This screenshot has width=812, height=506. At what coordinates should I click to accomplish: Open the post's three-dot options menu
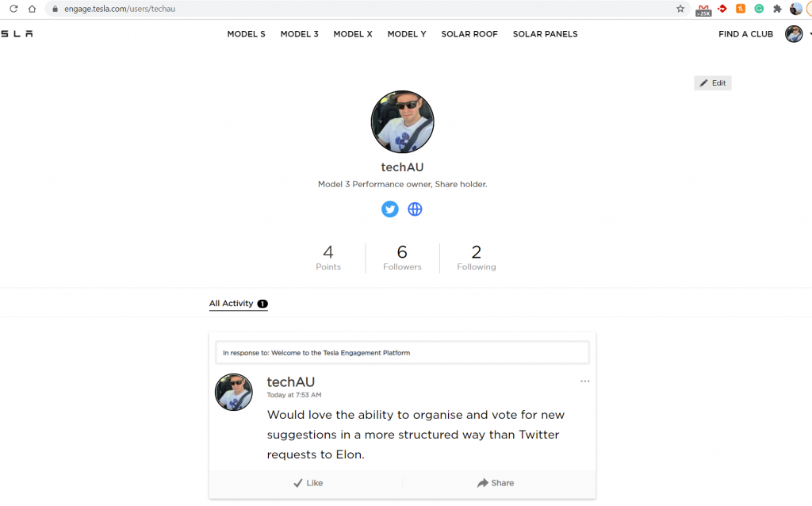585,381
